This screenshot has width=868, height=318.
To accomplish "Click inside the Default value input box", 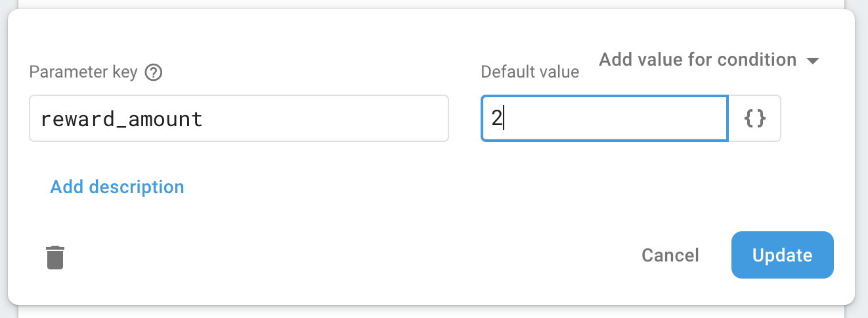I will pos(604,118).
